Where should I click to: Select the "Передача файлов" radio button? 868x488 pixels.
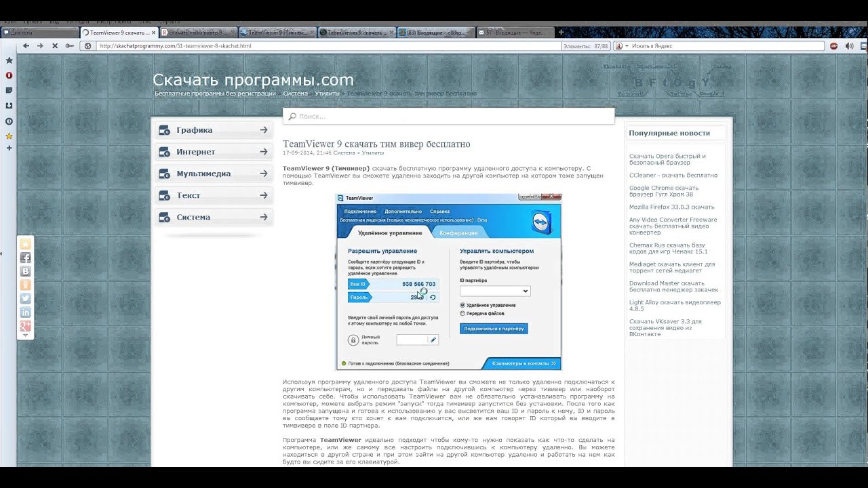click(462, 313)
